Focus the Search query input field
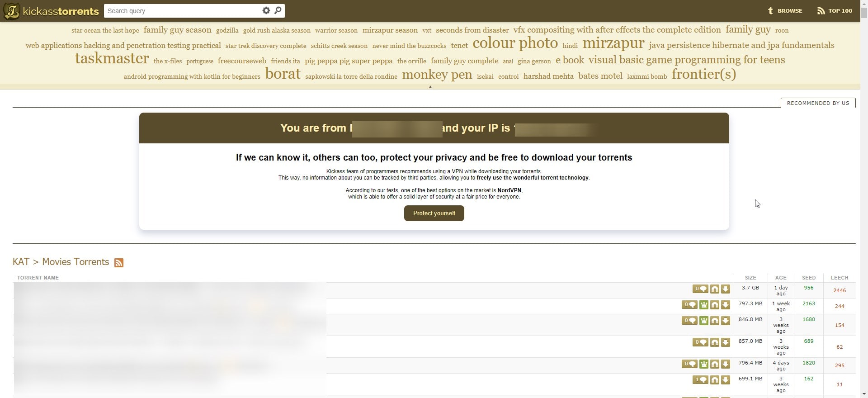 pos(183,11)
